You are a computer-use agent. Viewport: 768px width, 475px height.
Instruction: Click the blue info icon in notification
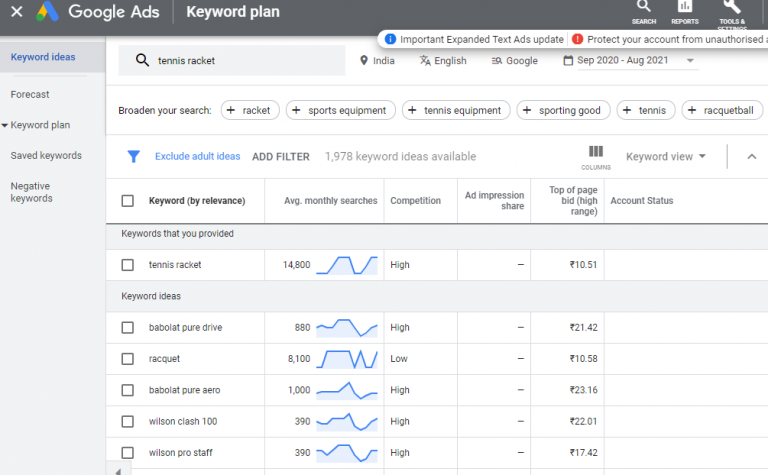390,39
